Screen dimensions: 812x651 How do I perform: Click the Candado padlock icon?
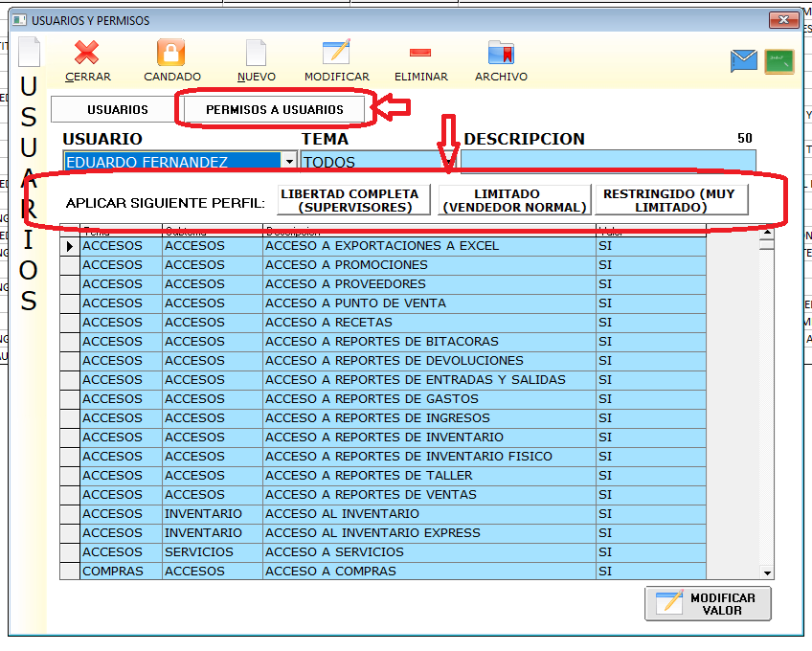171,53
